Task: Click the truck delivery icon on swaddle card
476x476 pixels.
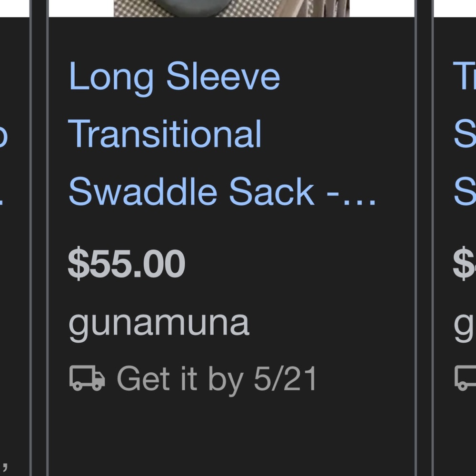Action: [87, 378]
